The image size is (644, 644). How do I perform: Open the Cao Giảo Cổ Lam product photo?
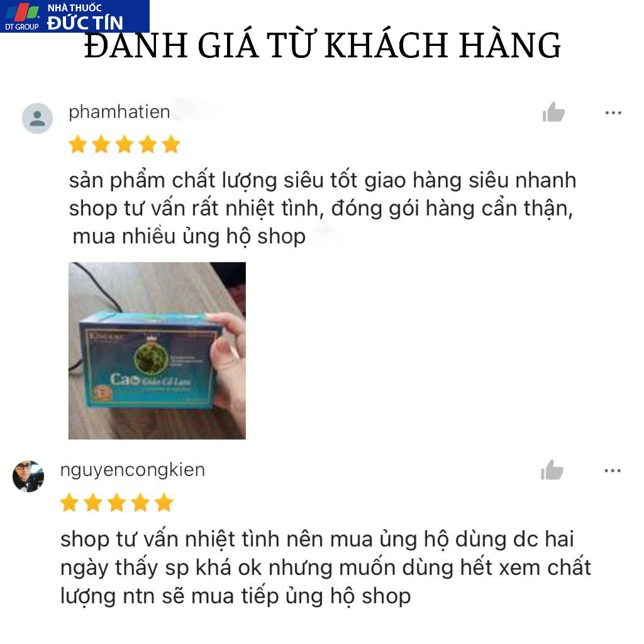(157, 351)
